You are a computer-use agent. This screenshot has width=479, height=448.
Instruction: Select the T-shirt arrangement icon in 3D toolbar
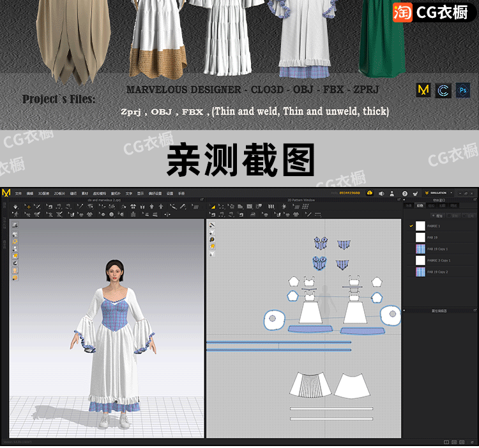[133, 207]
